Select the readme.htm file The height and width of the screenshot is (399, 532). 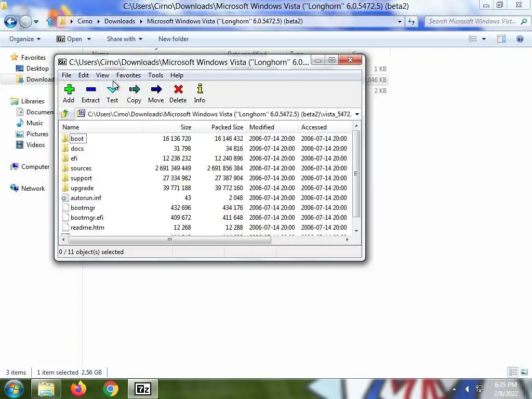(87, 228)
